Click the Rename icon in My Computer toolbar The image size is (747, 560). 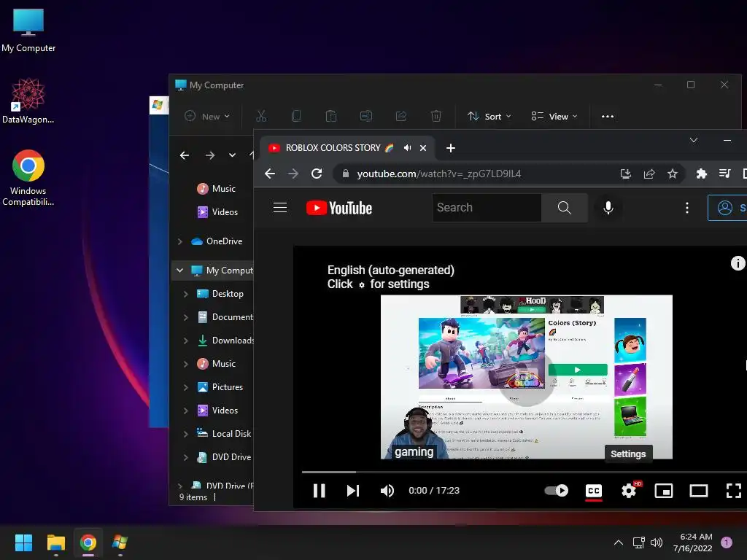pyautogui.click(x=366, y=116)
